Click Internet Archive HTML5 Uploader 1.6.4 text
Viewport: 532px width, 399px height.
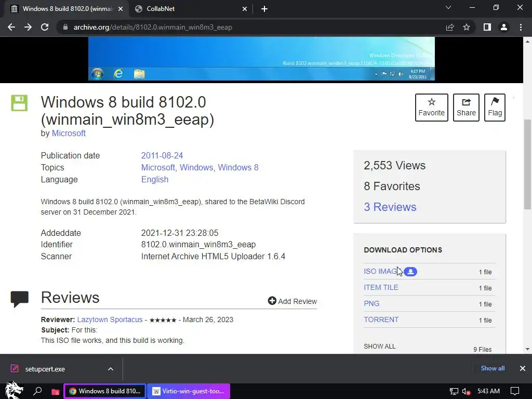click(x=213, y=256)
